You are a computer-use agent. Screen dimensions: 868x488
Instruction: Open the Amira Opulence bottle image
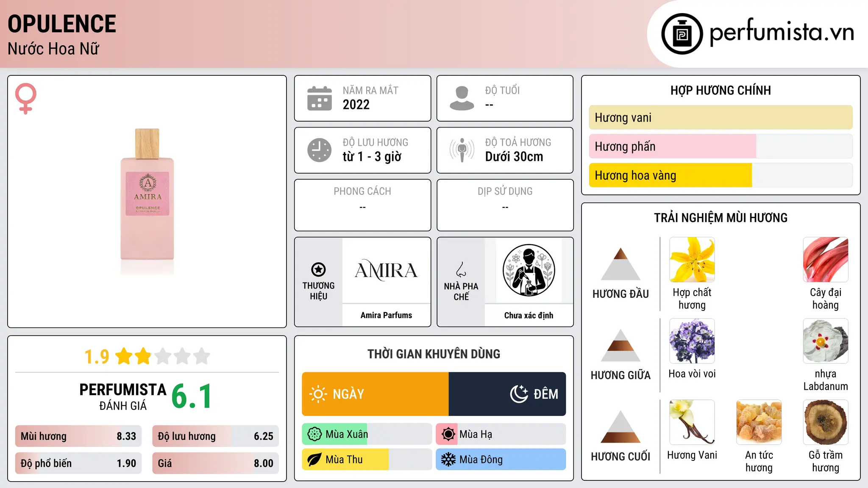coord(147,202)
